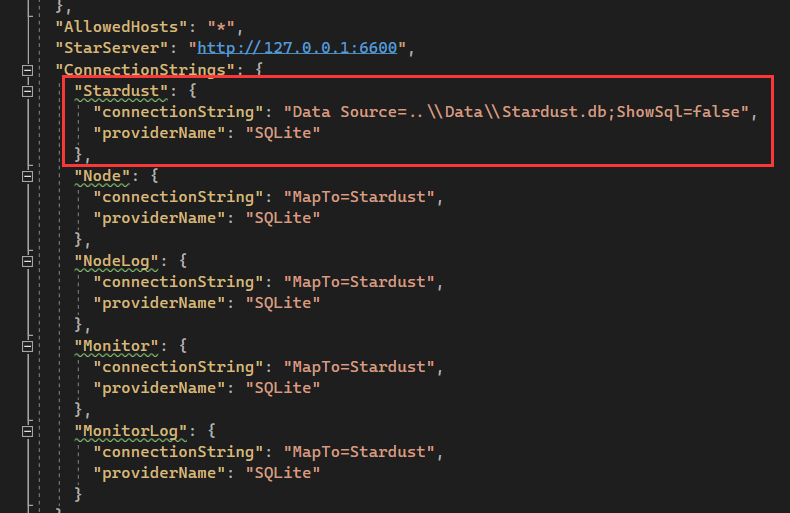The height and width of the screenshot is (513, 790).
Task: Click the Data Source connection string value
Action: [516, 111]
